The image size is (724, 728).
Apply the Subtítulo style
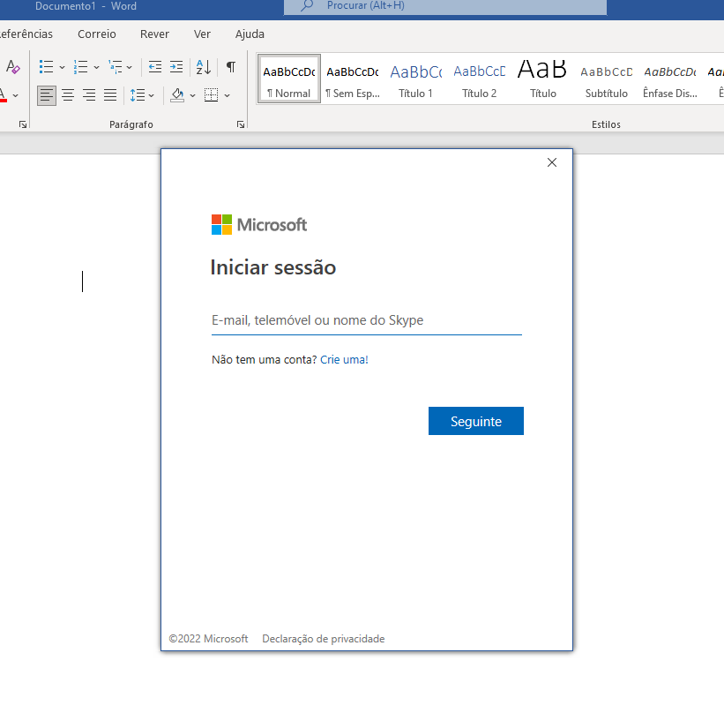(607, 79)
